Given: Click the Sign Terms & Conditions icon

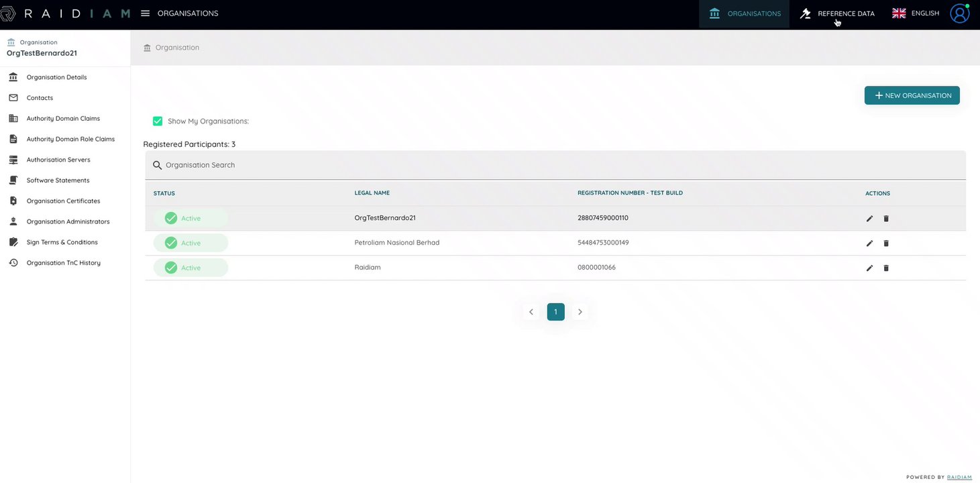Looking at the screenshot, I should [x=13, y=242].
